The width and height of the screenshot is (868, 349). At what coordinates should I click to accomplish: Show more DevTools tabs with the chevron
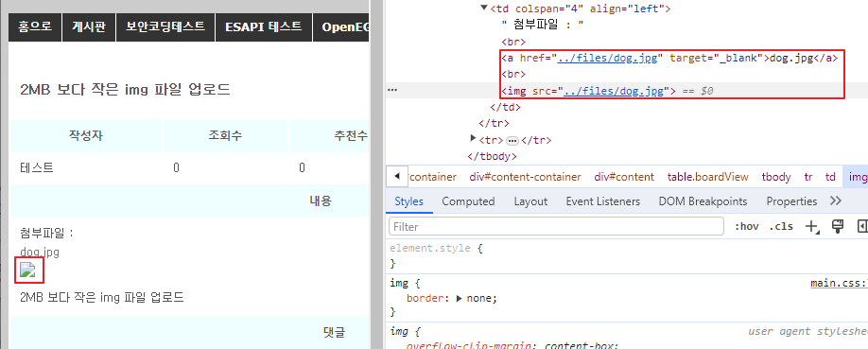click(x=836, y=201)
